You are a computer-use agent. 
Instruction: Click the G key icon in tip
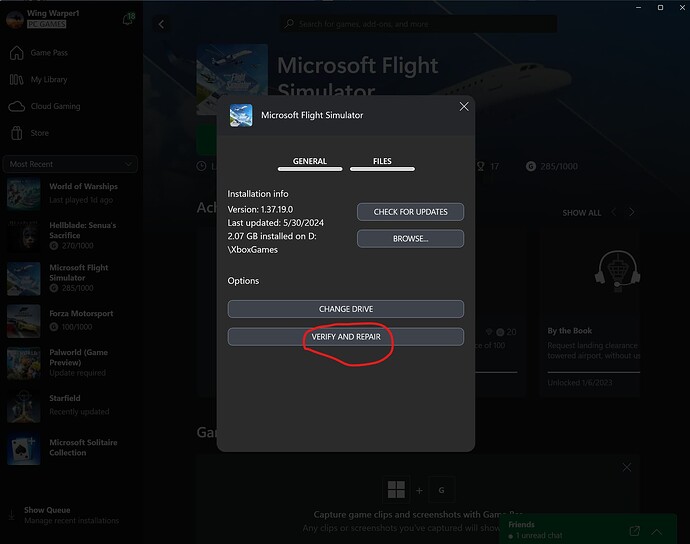[441, 490]
